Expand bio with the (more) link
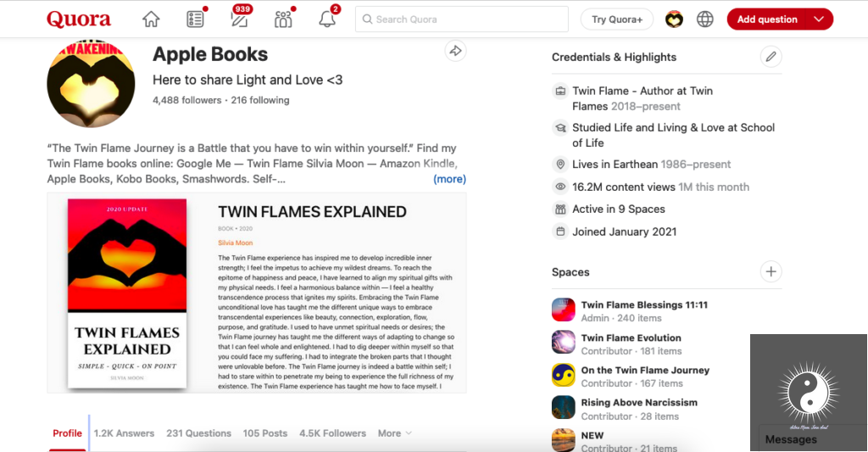 click(449, 179)
